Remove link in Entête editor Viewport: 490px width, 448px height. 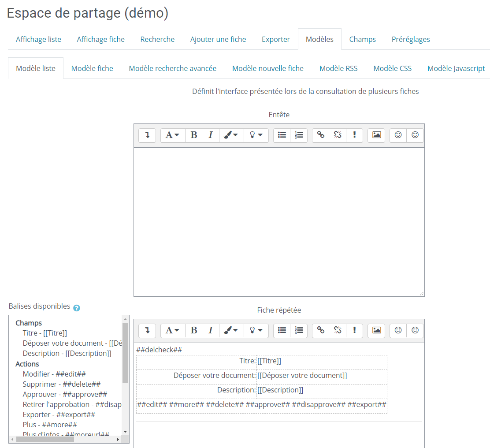click(338, 135)
